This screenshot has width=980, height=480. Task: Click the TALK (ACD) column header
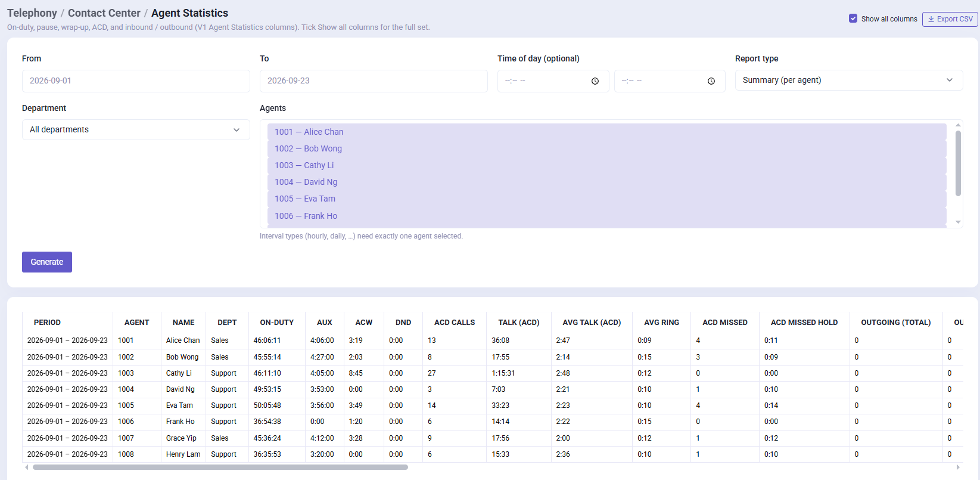pos(519,323)
